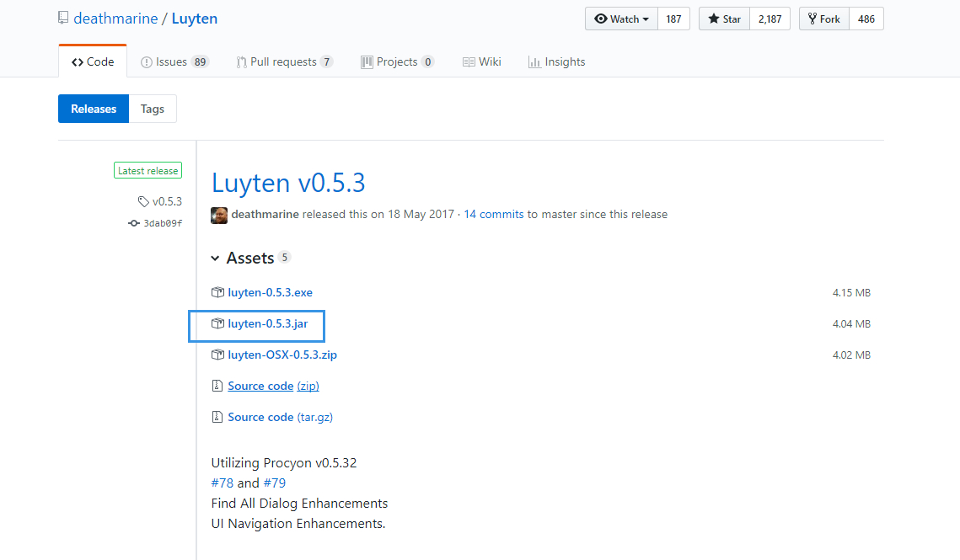Open the Projects tab
The image size is (960, 560).
tap(397, 61)
